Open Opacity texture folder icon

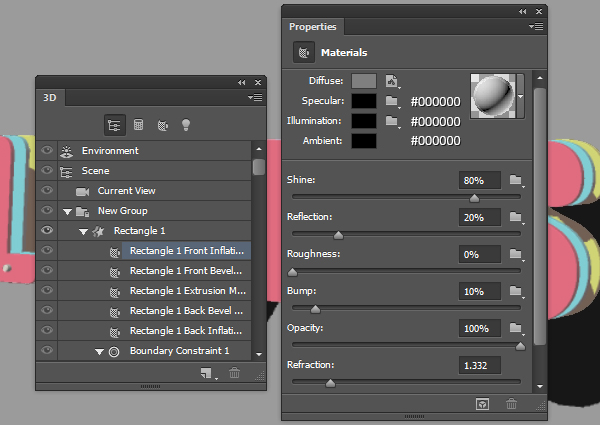click(516, 328)
